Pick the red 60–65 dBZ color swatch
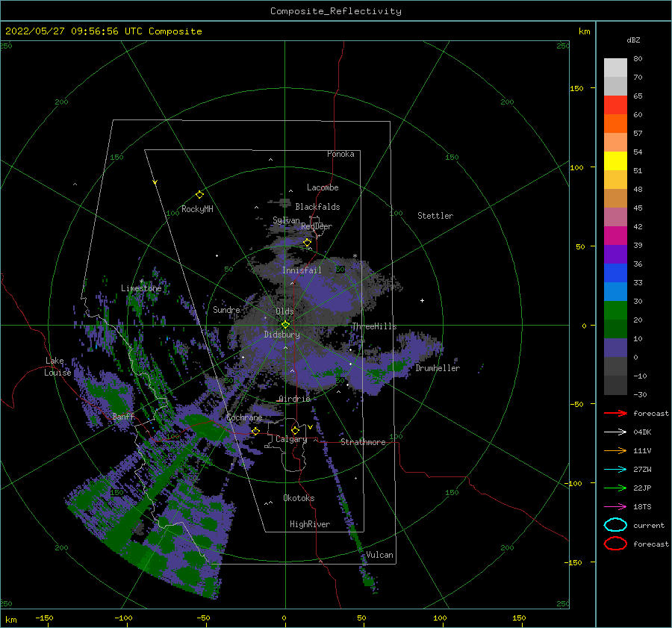The width and height of the screenshot is (672, 628). (x=615, y=105)
